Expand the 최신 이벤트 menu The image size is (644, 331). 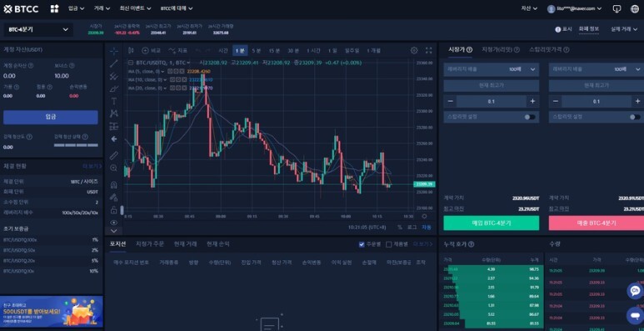click(x=135, y=8)
